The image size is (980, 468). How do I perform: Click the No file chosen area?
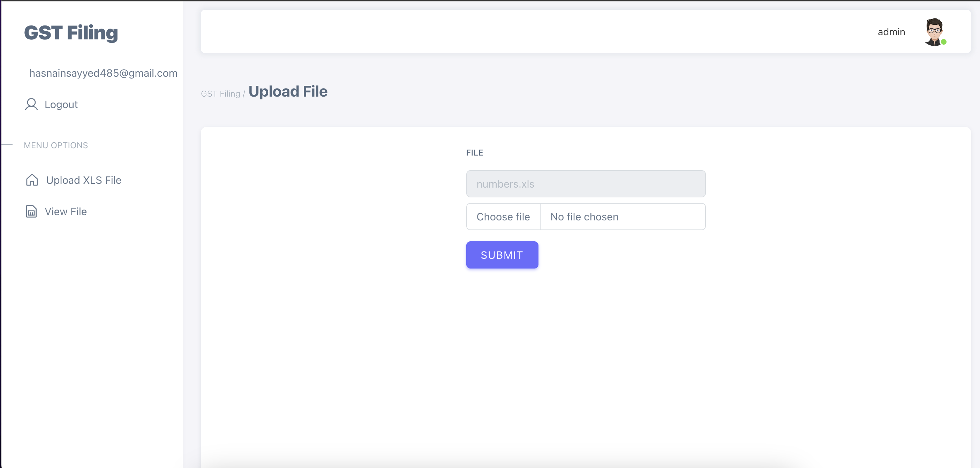(623, 217)
